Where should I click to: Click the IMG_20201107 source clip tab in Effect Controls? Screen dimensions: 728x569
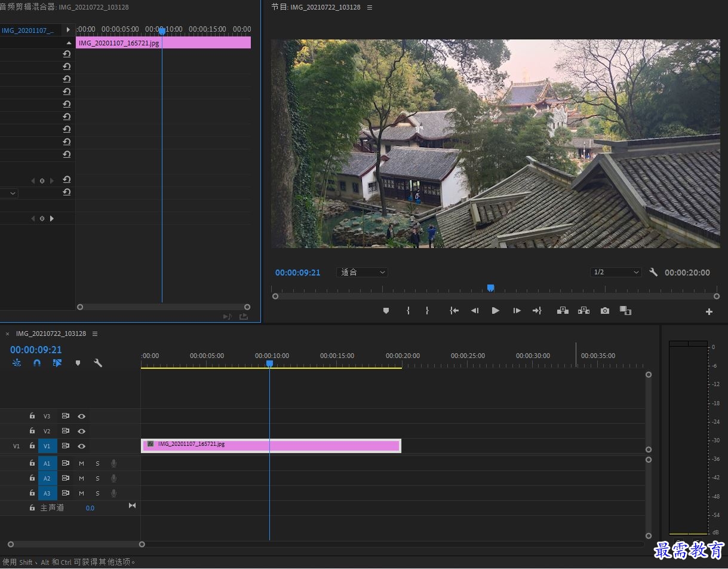coord(27,30)
